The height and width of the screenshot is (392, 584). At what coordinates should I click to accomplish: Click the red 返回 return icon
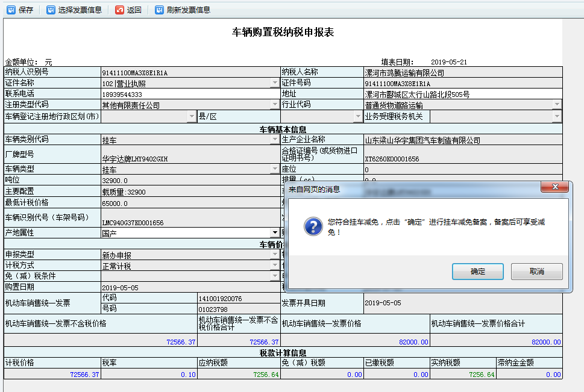point(119,10)
